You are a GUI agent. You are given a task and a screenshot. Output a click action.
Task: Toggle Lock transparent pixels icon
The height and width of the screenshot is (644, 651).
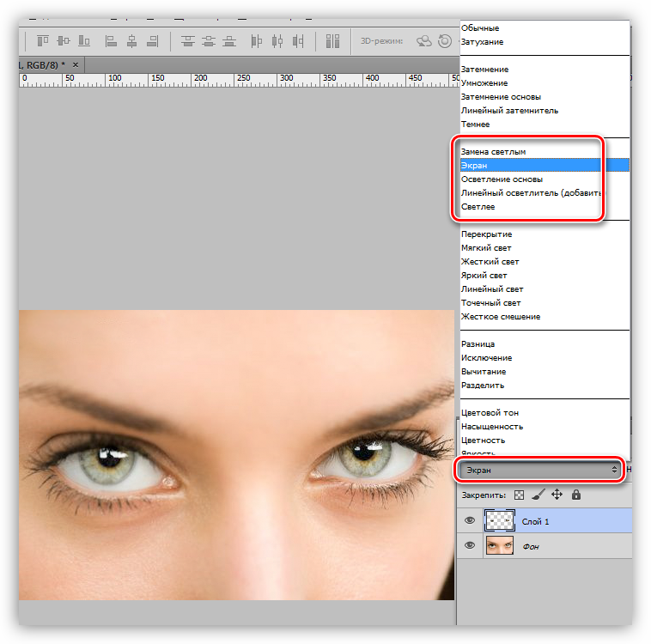click(519, 495)
